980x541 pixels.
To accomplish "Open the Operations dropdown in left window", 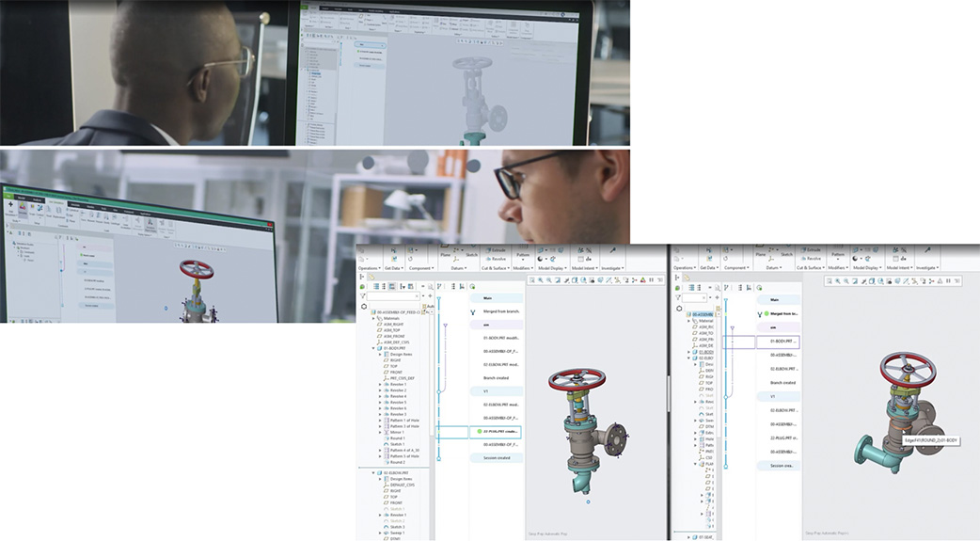I will (371, 267).
